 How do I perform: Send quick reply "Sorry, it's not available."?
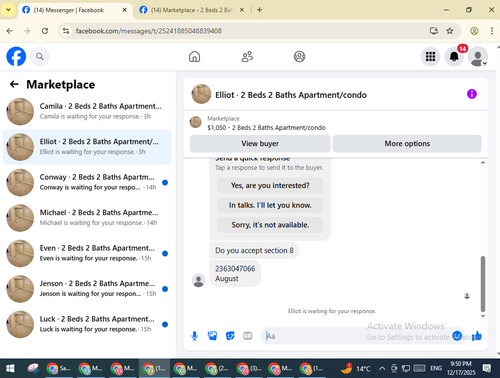(270, 225)
